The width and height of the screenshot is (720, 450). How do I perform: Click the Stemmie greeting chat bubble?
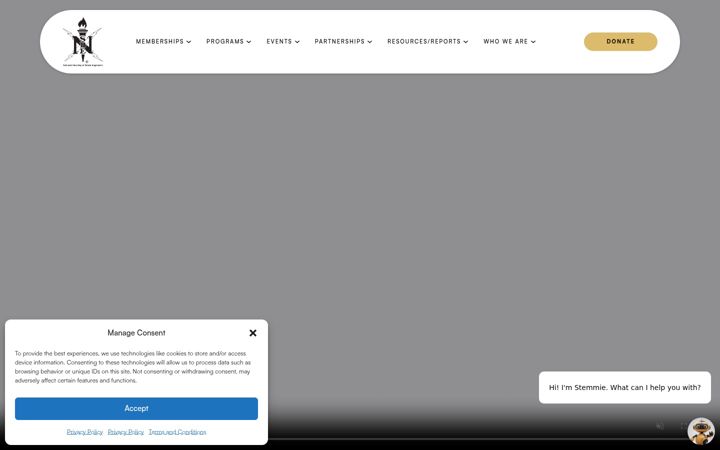(624, 388)
